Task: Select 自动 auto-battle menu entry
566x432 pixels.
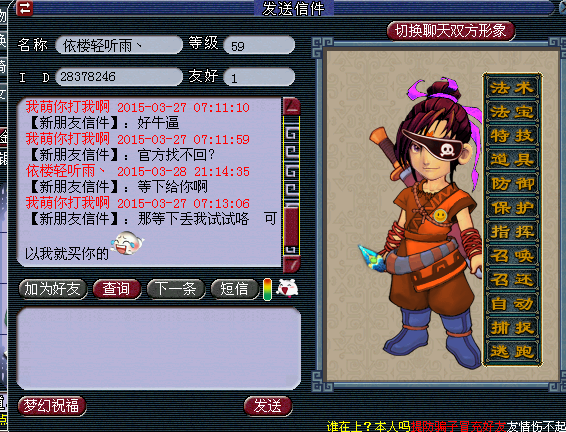Action: coord(512,304)
